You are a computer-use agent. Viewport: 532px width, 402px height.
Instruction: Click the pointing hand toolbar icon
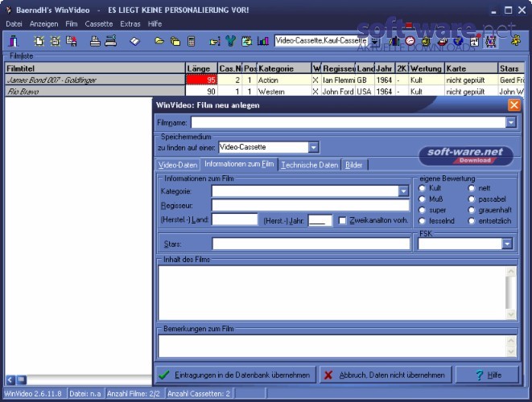[215, 42]
